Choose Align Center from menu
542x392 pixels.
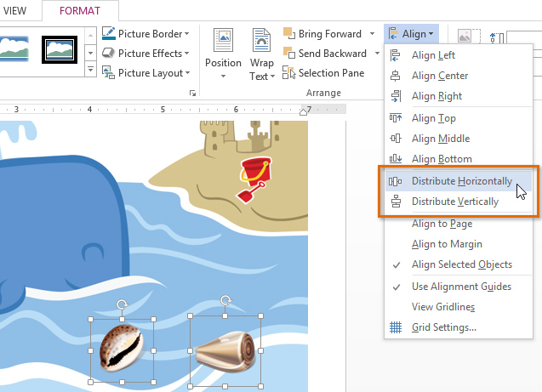(459, 76)
